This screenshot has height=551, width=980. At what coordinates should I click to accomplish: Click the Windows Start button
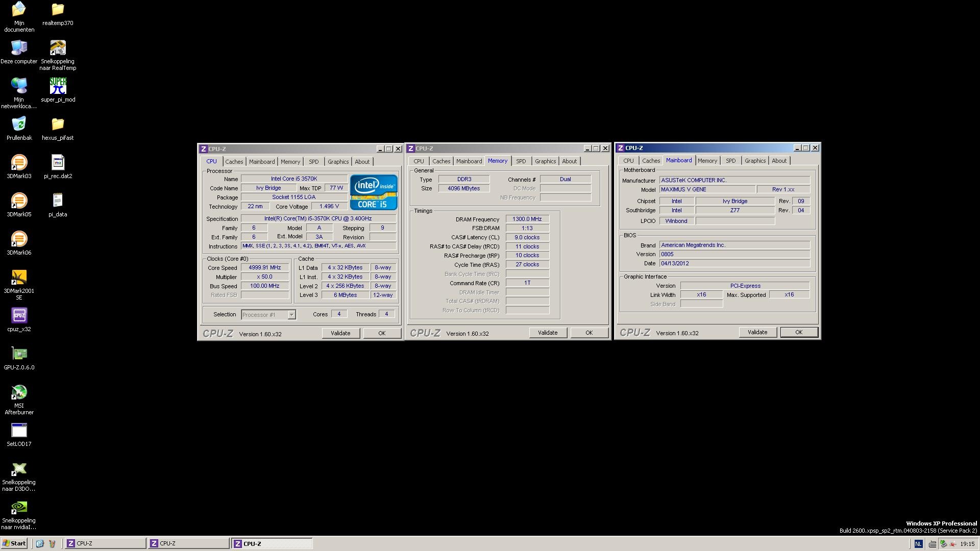(14, 543)
